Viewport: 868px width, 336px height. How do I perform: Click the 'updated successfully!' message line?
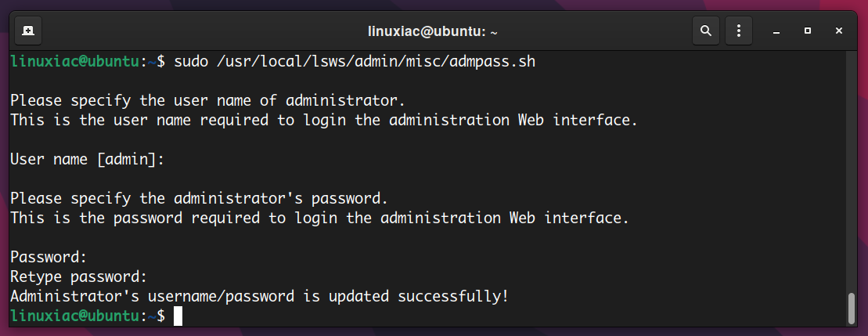(259, 296)
